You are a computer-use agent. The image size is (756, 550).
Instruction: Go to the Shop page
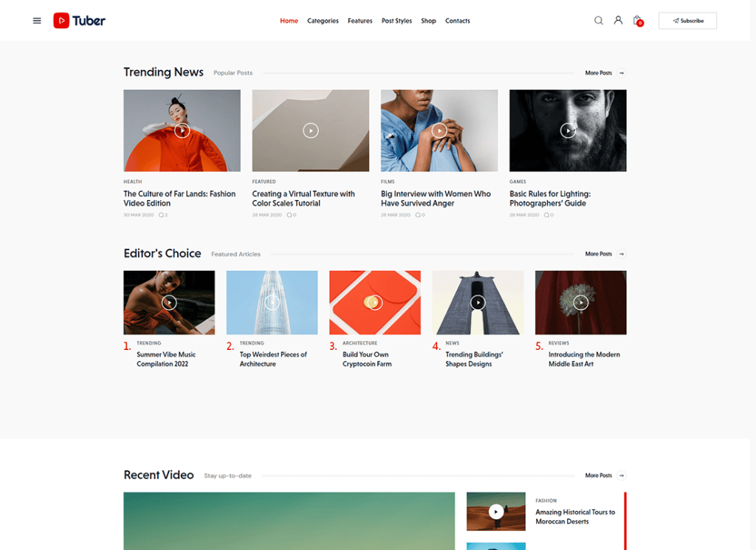point(428,21)
